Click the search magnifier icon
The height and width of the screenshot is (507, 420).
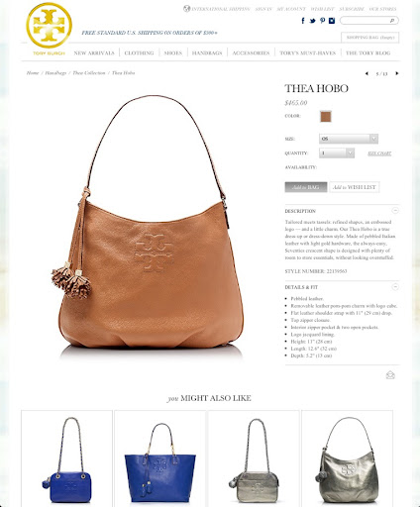392,21
